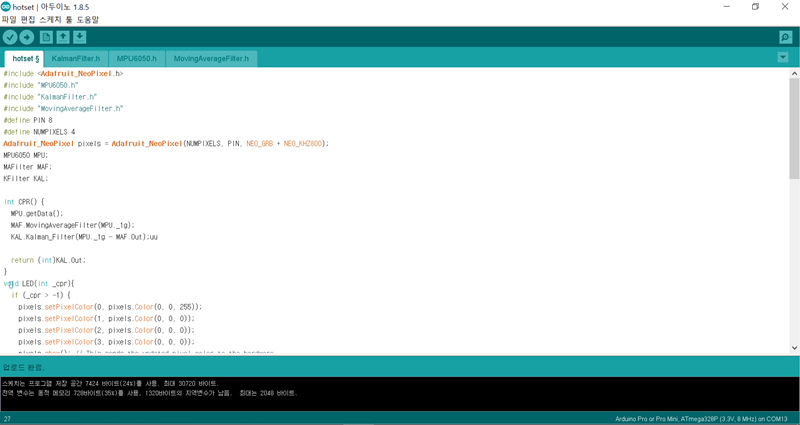Screen dimensions: 800x425
Task: Click the 'int CPR() {' line
Action: point(24,202)
